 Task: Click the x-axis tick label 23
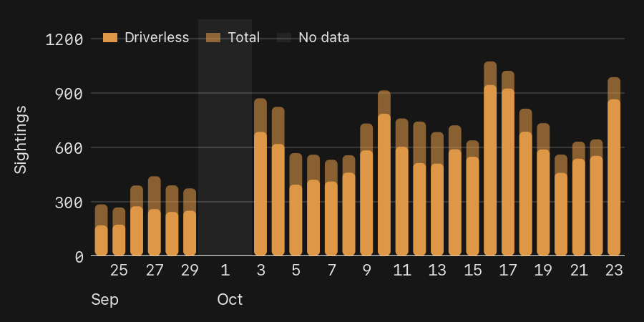(x=614, y=270)
